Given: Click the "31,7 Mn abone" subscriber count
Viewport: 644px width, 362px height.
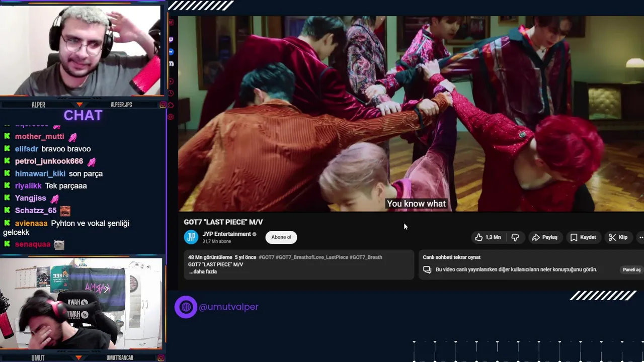Looking at the screenshot, I should pyautogui.click(x=217, y=241).
